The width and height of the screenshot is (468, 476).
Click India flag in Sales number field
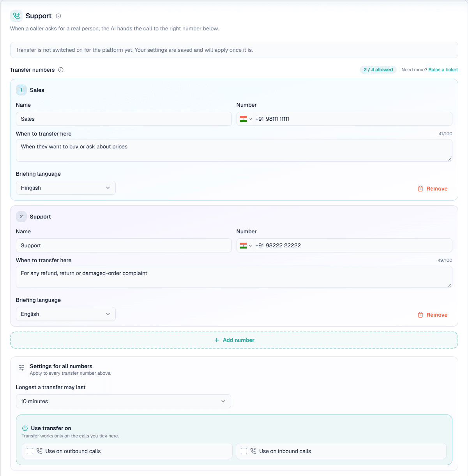pos(244,119)
